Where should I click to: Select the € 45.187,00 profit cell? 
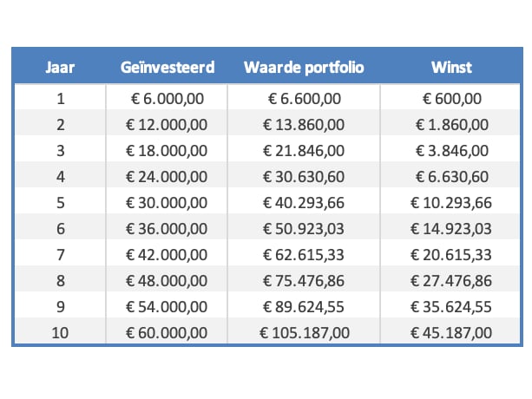pyautogui.click(x=451, y=332)
